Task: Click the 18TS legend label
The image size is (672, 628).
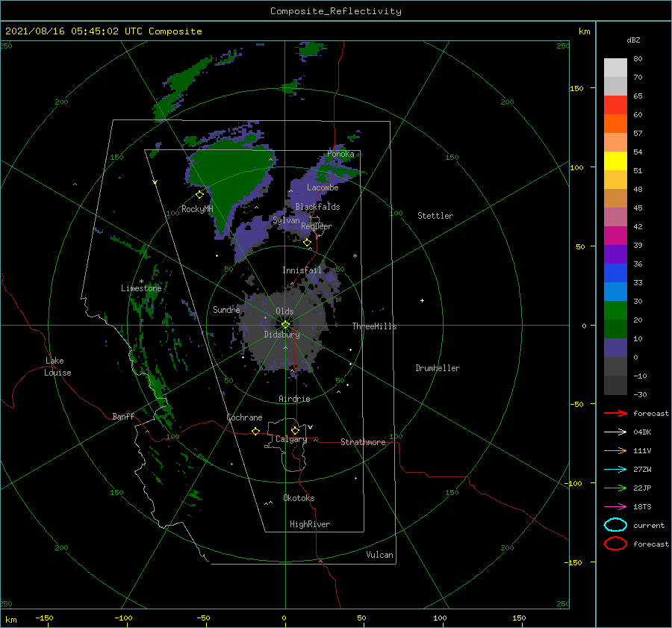Action: [x=642, y=507]
